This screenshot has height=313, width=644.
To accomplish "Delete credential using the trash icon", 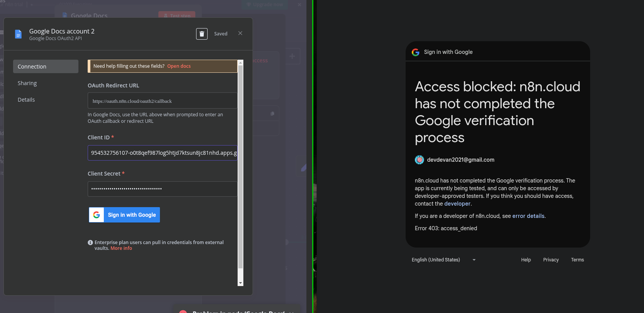I will 202,34.
